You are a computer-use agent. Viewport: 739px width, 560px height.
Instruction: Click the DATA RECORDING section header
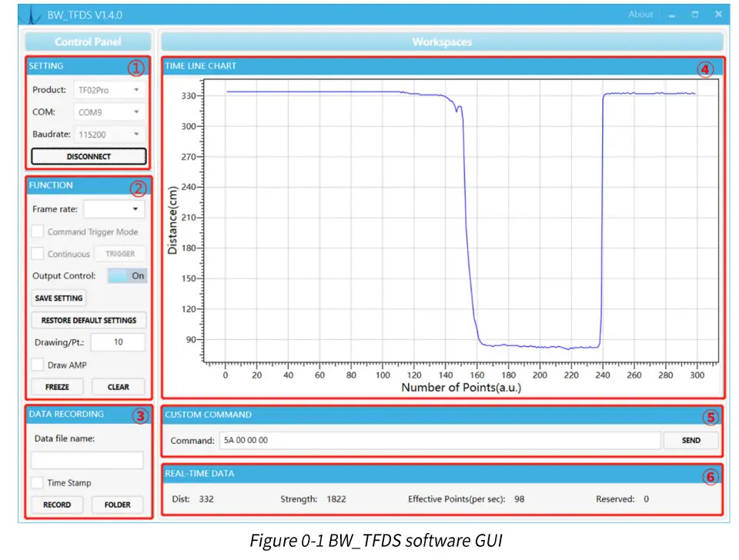pos(88,414)
